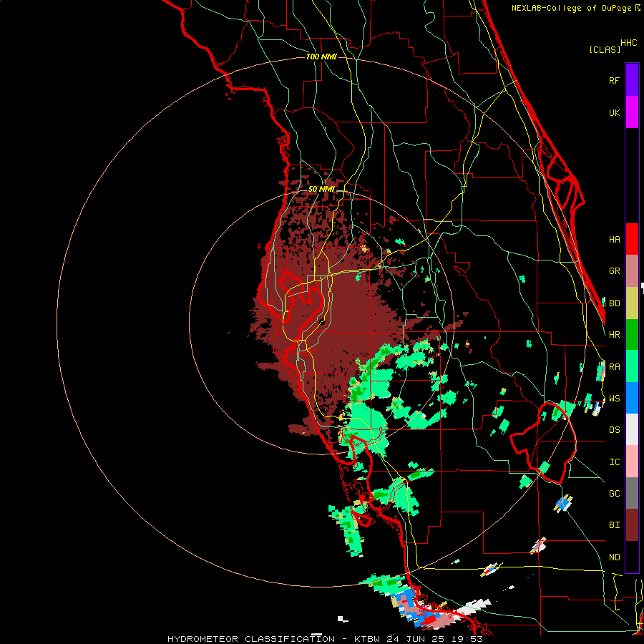
Task: Click the WS blue legend swatch
Action: tap(632, 398)
